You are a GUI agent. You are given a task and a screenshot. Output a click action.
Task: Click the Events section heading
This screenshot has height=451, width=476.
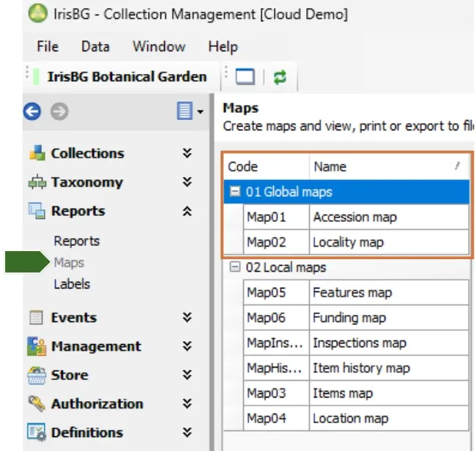(x=74, y=318)
